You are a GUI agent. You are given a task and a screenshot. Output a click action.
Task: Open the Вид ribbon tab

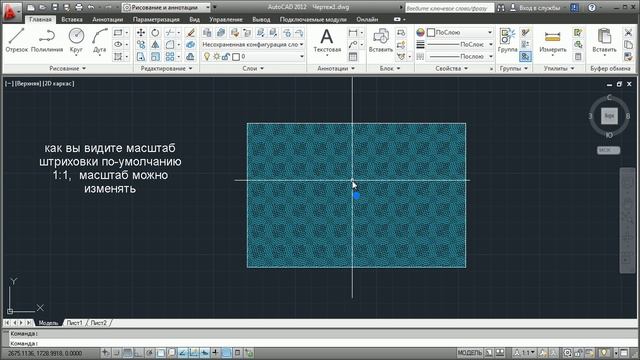click(x=194, y=19)
